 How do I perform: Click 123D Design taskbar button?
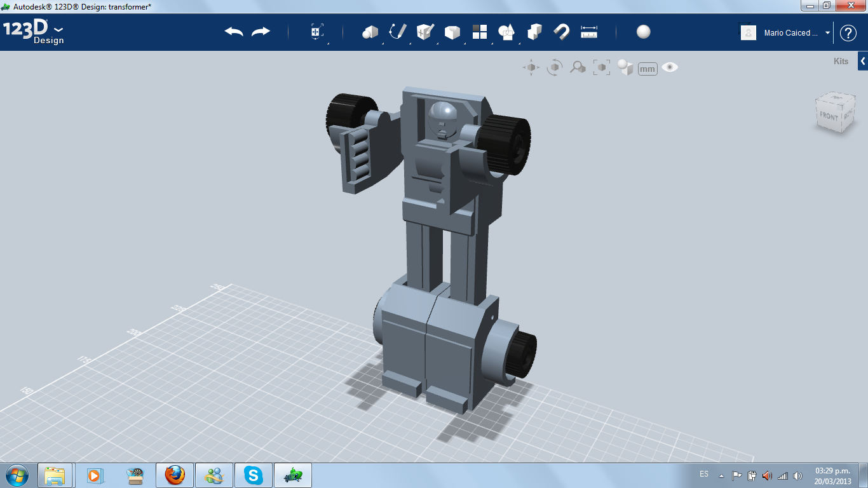[x=293, y=475]
